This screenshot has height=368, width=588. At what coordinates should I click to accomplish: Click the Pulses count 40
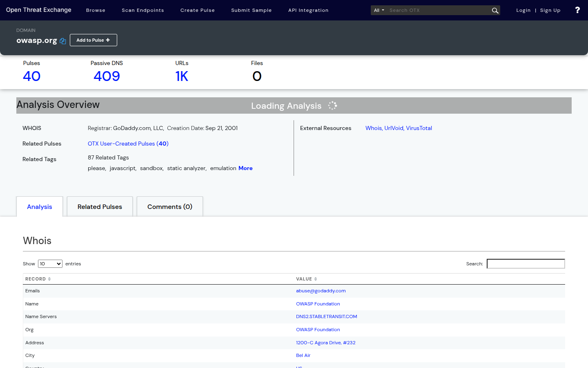31,76
